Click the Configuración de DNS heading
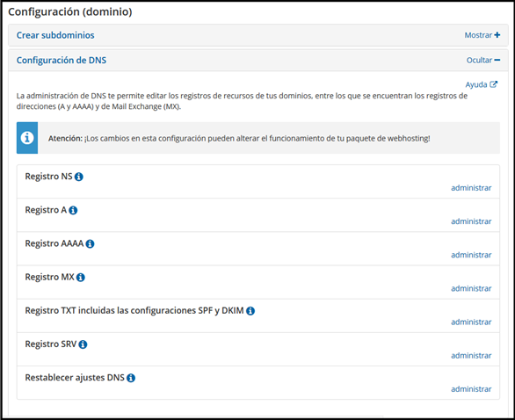515x420 pixels. click(x=62, y=60)
